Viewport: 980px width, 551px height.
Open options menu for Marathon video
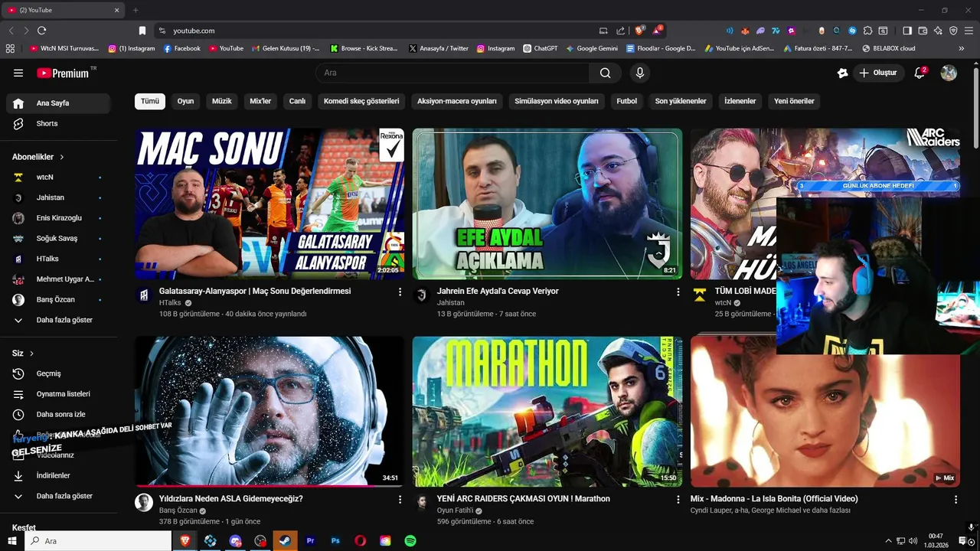pos(678,499)
